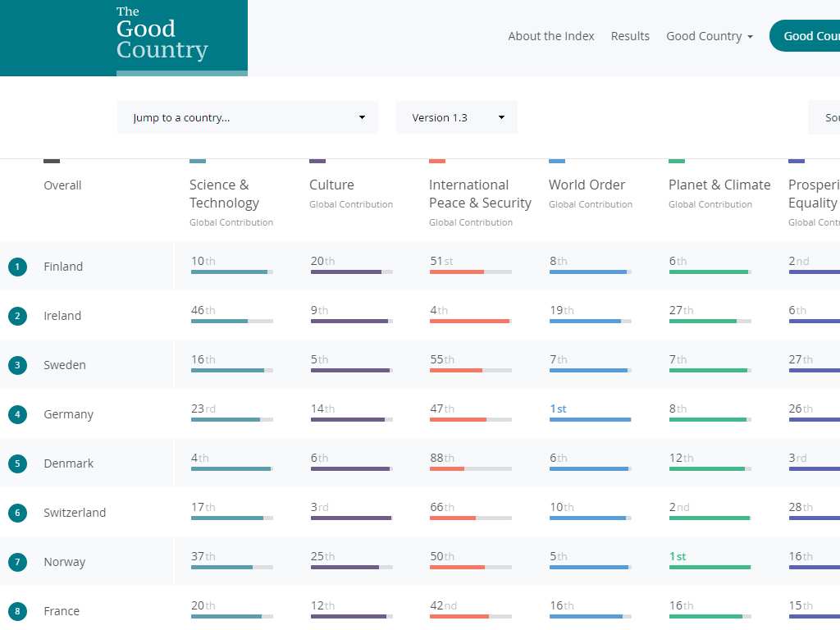Image resolution: width=840 pixels, height=630 pixels.
Task: Select the Switzerland country name
Action: click(x=75, y=513)
